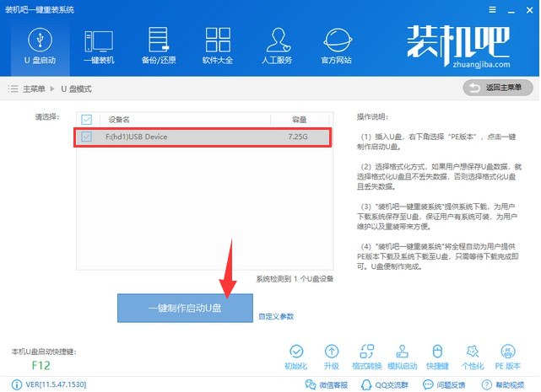Open 个性化 personalization settings
This screenshot has height=392, width=541.
[472, 356]
